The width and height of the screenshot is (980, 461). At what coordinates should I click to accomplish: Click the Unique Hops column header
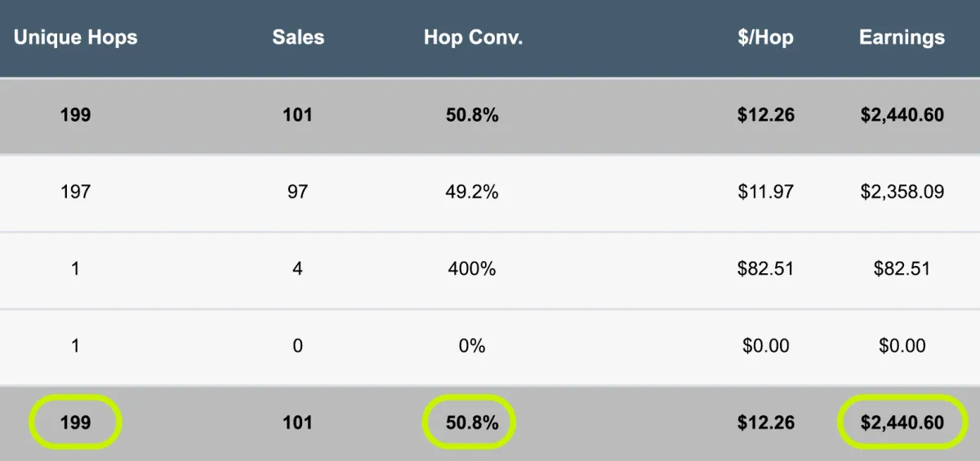point(75,38)
